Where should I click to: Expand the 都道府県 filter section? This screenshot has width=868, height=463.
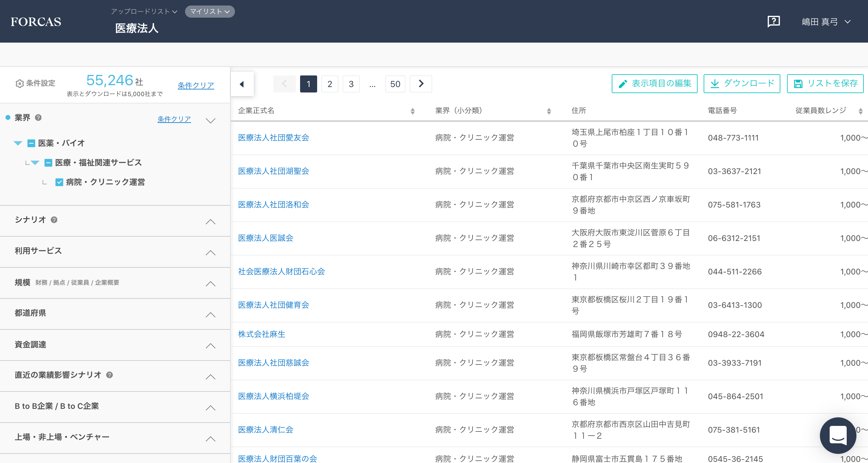click(210, 315)
